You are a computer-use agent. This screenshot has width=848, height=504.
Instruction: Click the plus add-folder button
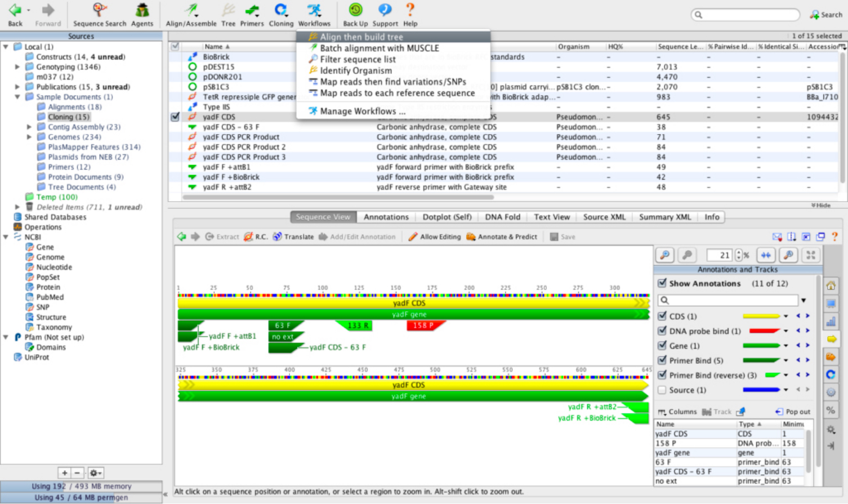pos(64,473)
